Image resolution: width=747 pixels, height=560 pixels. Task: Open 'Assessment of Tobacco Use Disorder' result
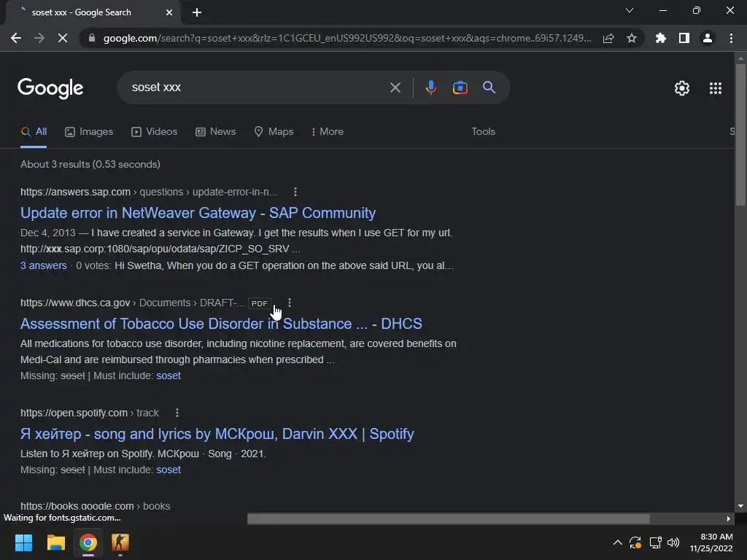tap(221, 324)
